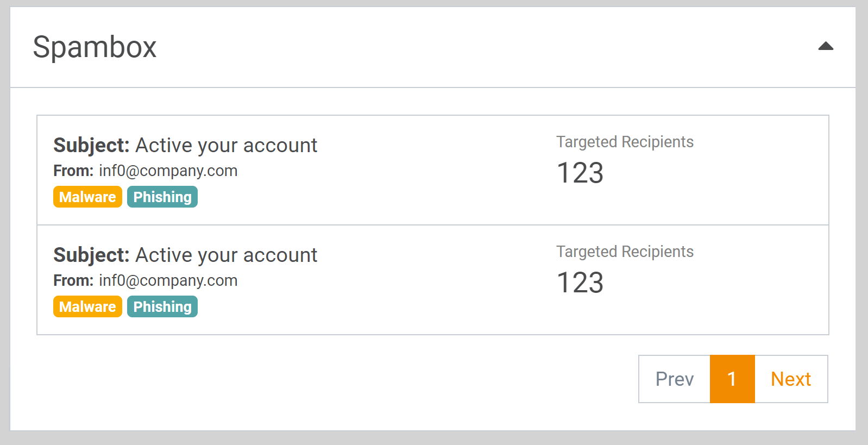Go to the previous page with Prev
Screen dimensions: 868x445
(x=674, y=379)
